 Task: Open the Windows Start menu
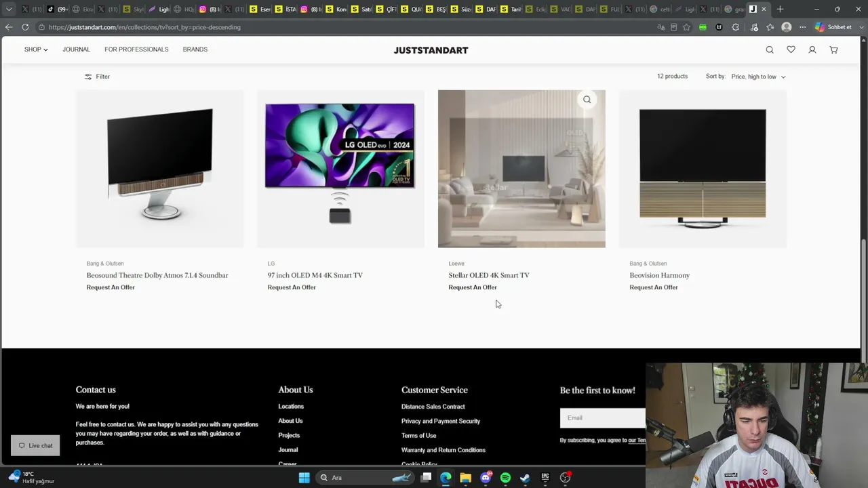pyautogui.click(x=304, y=478)
